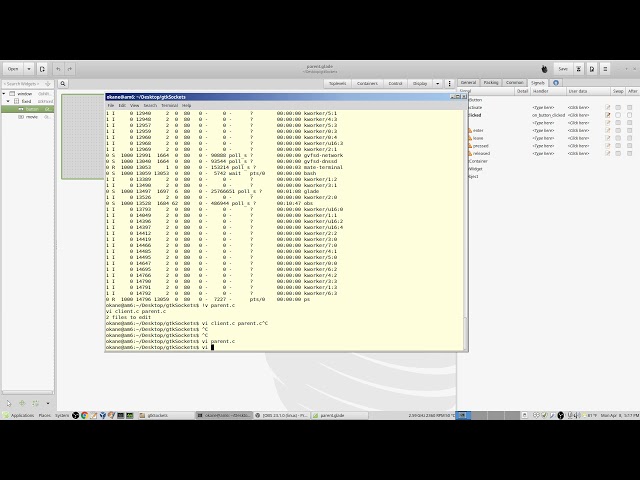Collapse the window tree node
This screenshot has width=640, height=480.
pyautogui.click(x=4, y=94)
